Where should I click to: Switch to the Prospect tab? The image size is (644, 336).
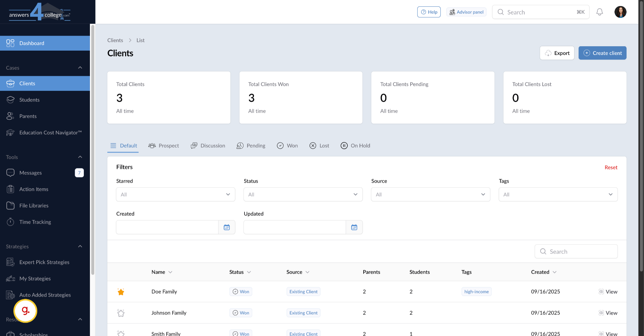164,146
